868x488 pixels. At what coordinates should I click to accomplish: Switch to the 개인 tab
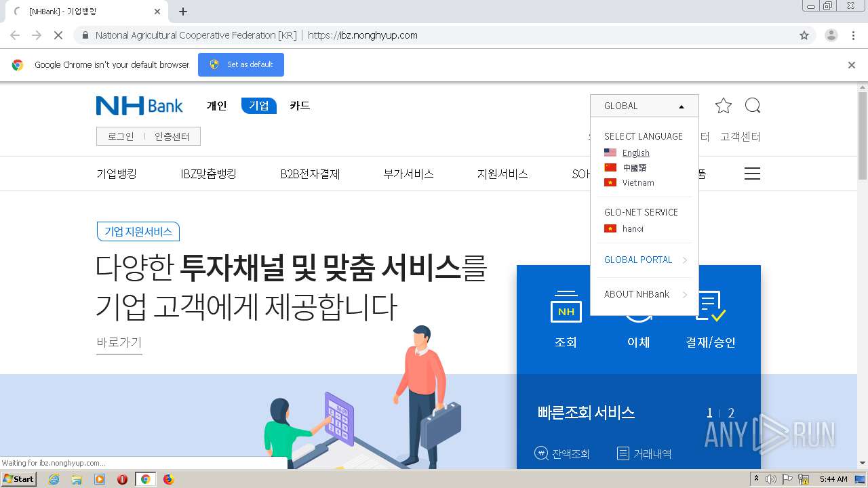point(217,106)
